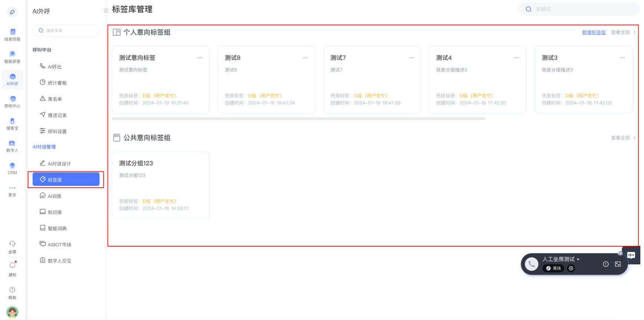Expand the 人工坐席测试 dropdown
Viewport: 644px width, 320px height.
(x=578, y=260)
